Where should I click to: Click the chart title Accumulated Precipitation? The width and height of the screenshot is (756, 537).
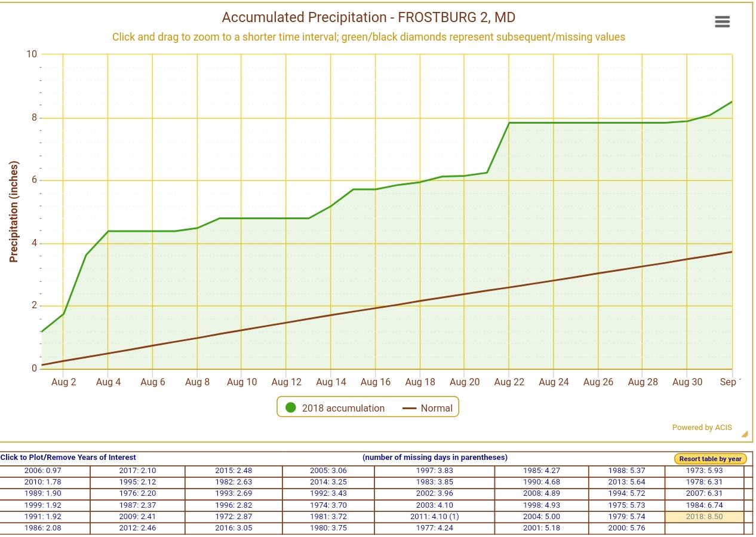(x=368, y=17)
